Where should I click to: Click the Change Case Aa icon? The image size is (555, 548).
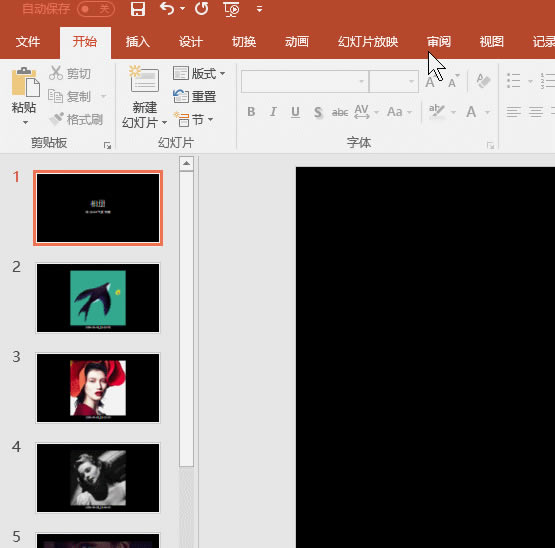(x=395, y=112)
